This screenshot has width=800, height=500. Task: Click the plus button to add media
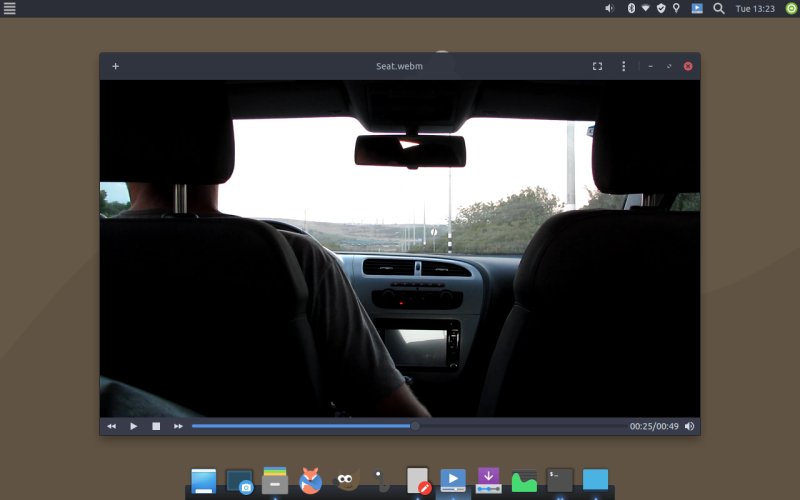tap(115, 66)
